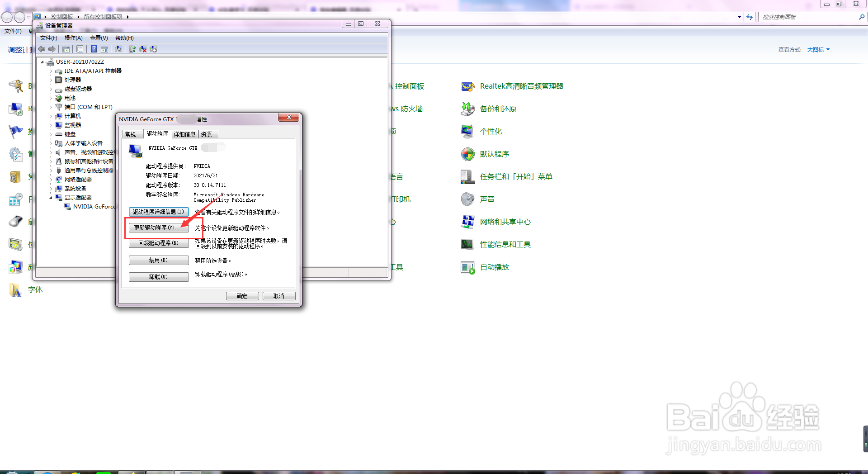
Task: Open the address bar history dropdown arrow
Action: click(x=739, y=17)
